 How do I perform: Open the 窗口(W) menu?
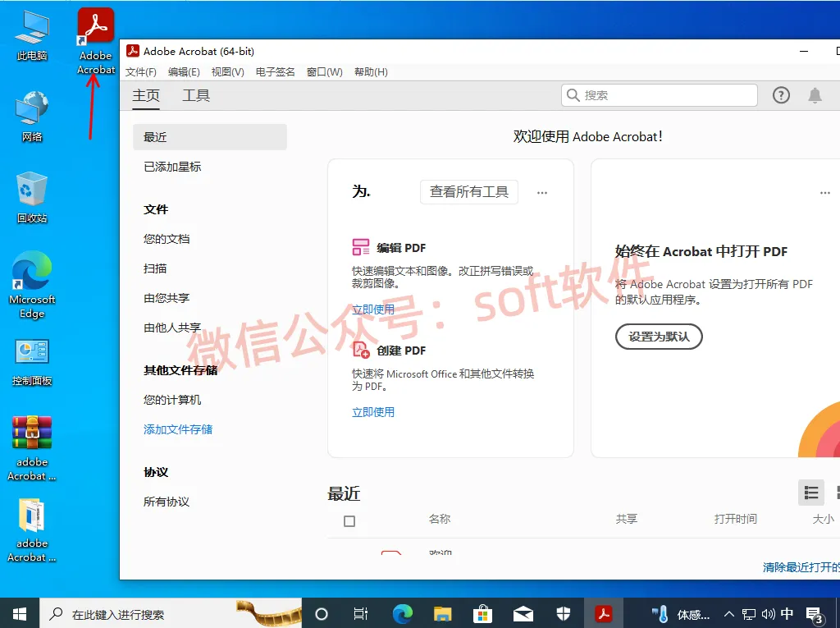[x=325, y=72]
